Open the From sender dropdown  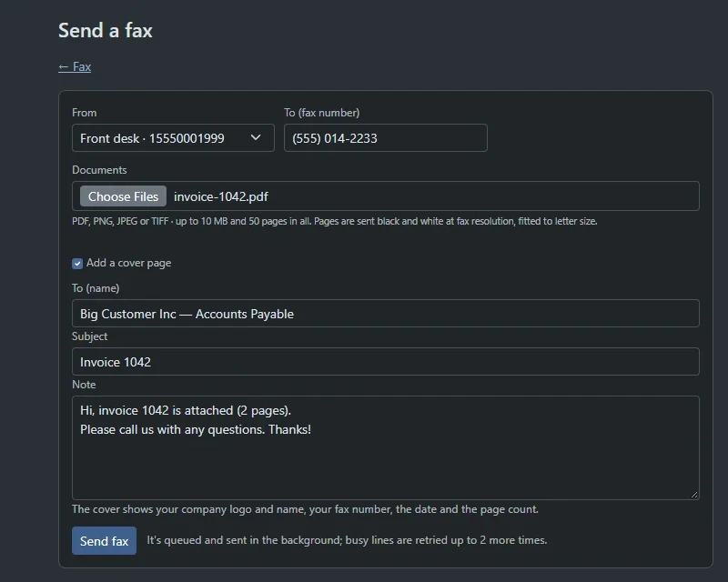coord(173,138)
